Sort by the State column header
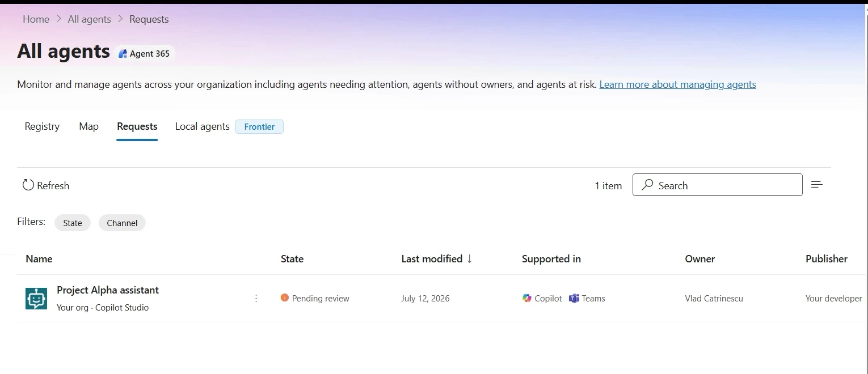The image size is (868, 374). pos(292,258)
